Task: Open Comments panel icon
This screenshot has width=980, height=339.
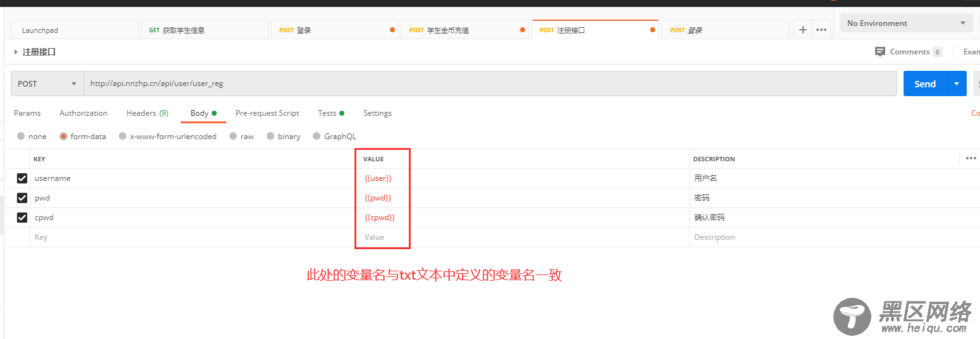Action: 880,52
